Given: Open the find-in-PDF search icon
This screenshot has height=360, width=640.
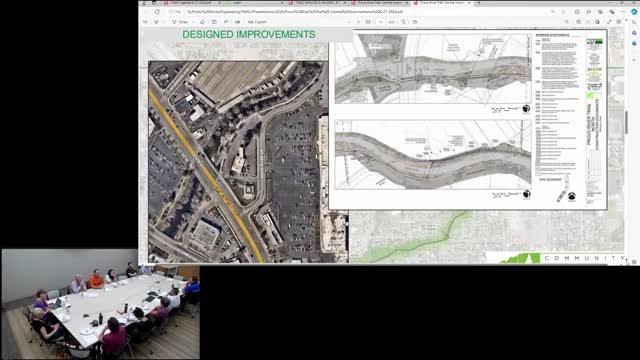Looking at the screenshot, I should [x=567, y=22].
